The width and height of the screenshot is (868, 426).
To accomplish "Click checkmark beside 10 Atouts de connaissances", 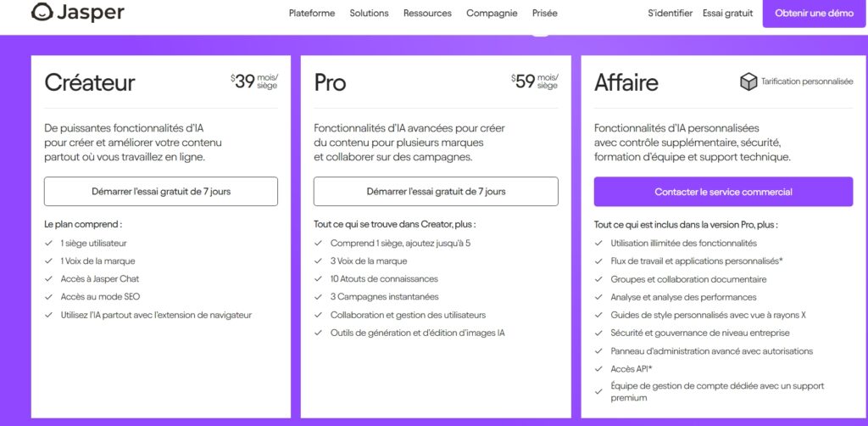I will [x=318, y=278].
